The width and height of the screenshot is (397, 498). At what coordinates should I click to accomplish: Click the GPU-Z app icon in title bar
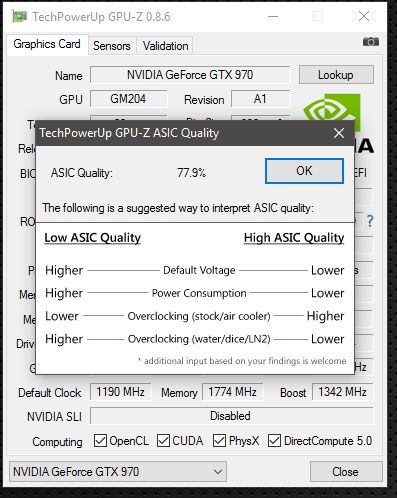[19, 16]
